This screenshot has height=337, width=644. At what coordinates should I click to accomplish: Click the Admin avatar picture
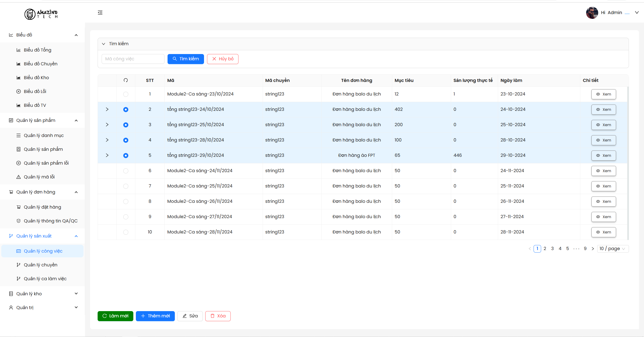point(592,13)
